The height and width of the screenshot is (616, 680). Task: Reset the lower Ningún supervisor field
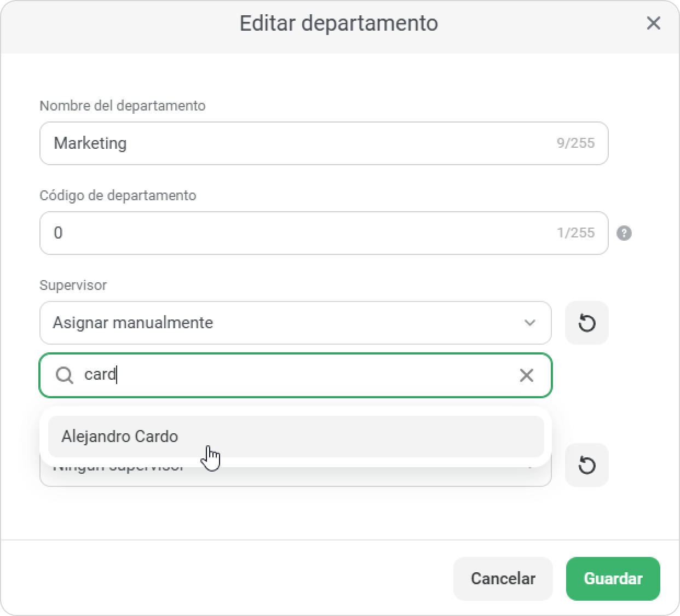point(587,465)
